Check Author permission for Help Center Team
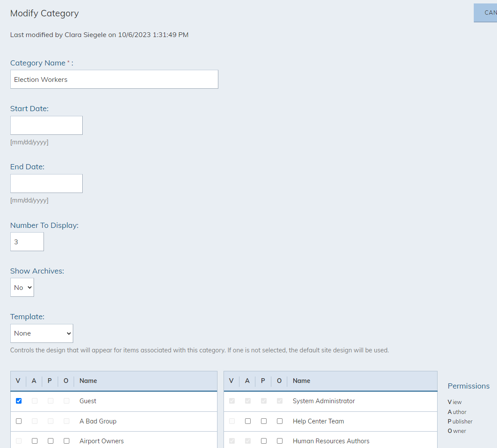Viewport: 497px width, 448px height. tap(248, 421)
